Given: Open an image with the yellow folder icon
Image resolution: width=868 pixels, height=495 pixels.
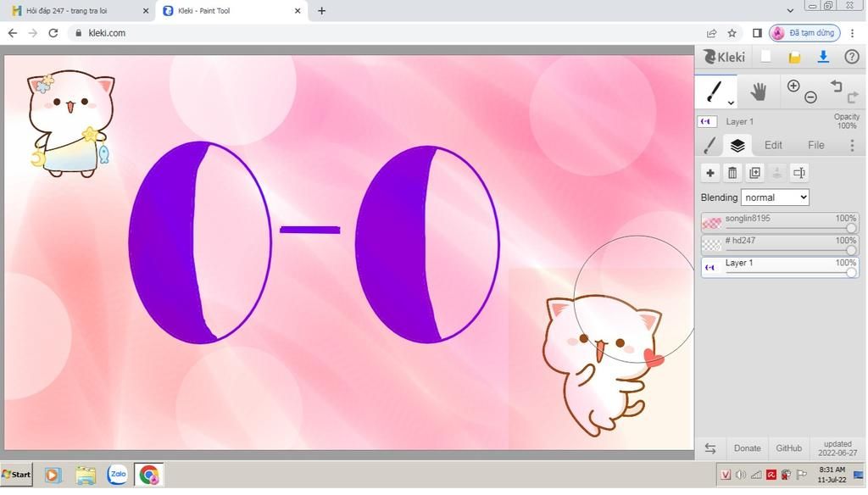Looking at the screenshot, I should point(794,57).
